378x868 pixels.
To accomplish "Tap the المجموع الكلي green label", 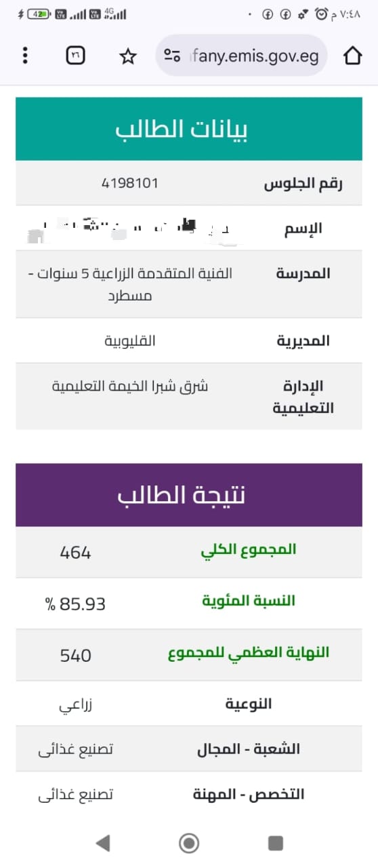I will 249,551.
